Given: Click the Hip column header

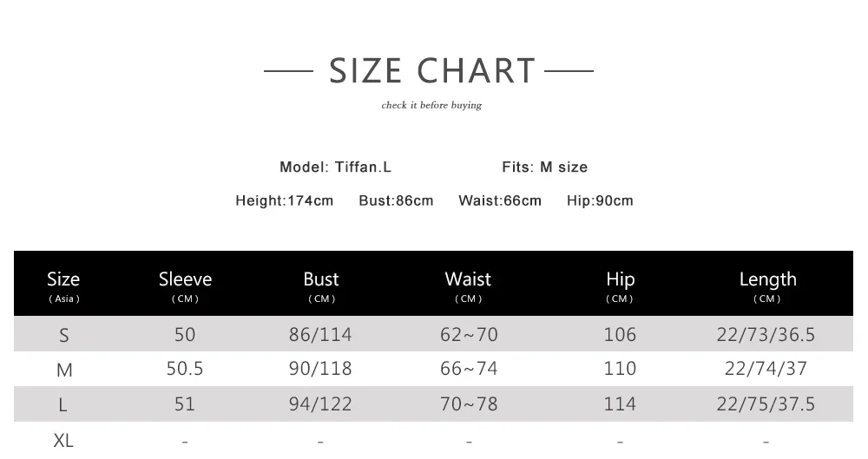Looking at the screenshot, I should (x=620, y=285).
